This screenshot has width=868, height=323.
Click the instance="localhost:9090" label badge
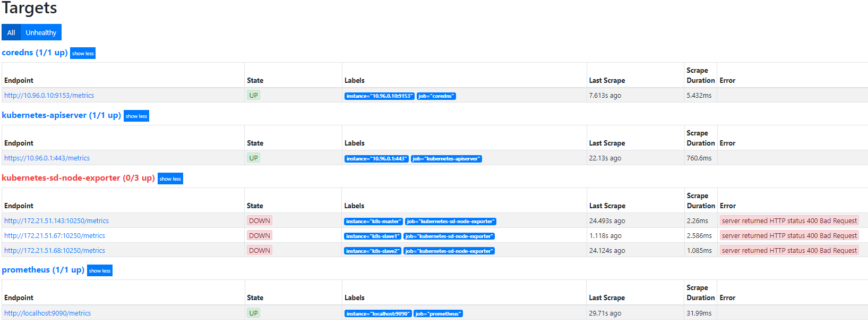377,314
